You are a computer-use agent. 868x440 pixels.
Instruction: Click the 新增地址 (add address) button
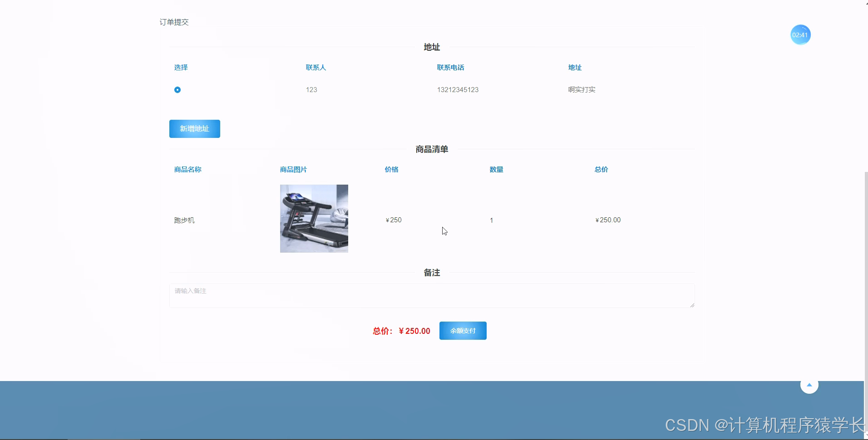point(194,128)
